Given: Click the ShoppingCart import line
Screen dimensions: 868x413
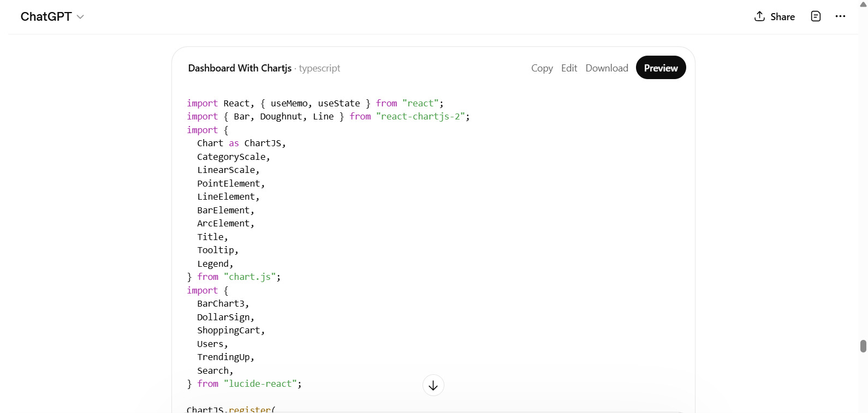Looking at the screenshot, I should 230,331.
